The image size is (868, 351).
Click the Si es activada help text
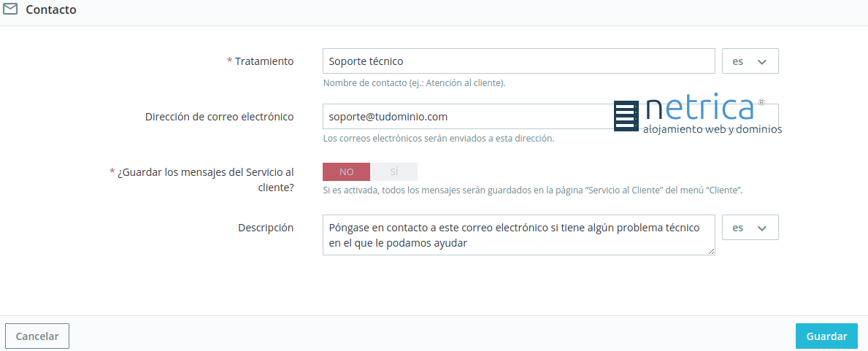click(x=532, y=190)
